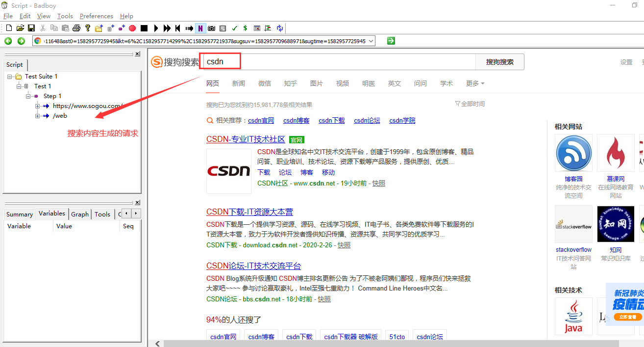
Task: Play all with the double arrow button
Action: click(167, 28)
